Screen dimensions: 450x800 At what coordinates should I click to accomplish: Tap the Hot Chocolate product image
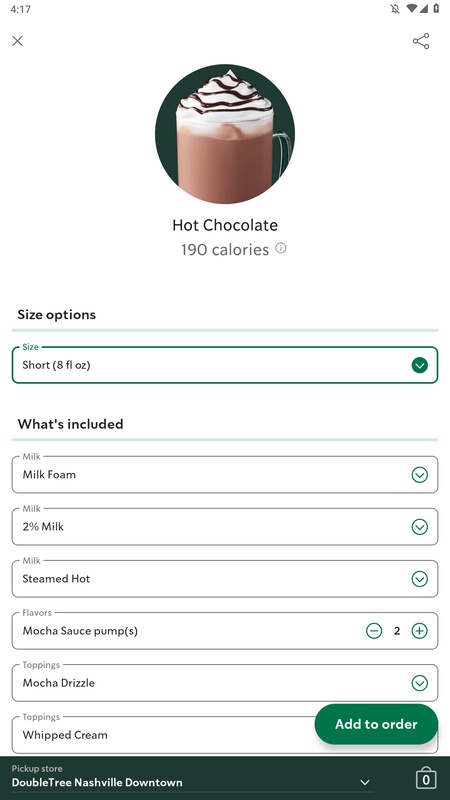(x=225, y=134)
